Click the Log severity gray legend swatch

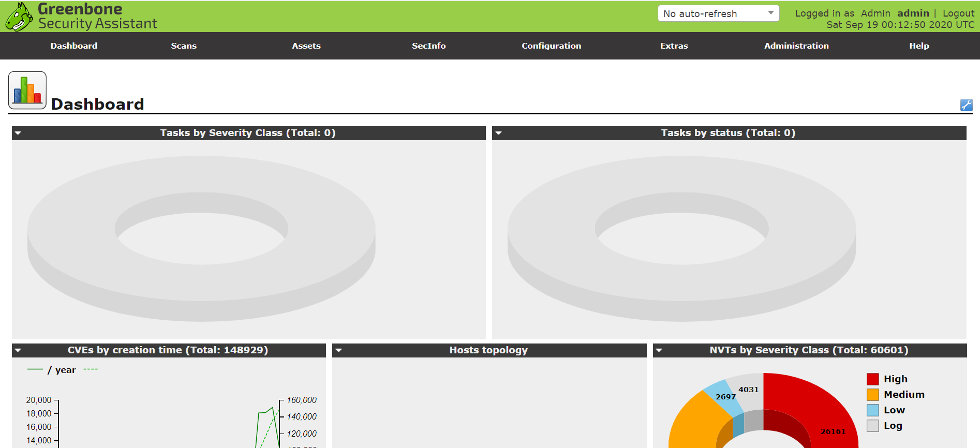[x=873, y=426]
